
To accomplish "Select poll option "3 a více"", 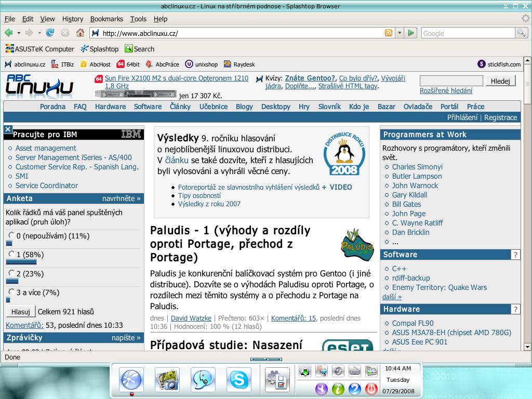I will pyautogui.click(x=11, y=292).
